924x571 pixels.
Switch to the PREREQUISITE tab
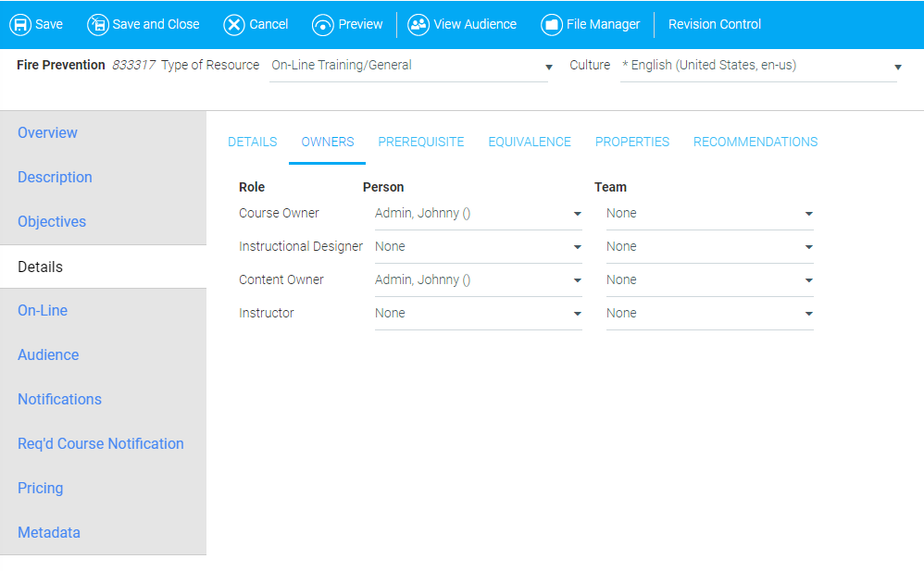click(x=420, y=142)
